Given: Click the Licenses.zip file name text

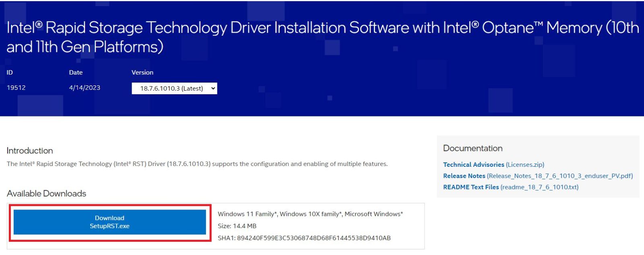Looking at the screenshot, I should [525, 165].
